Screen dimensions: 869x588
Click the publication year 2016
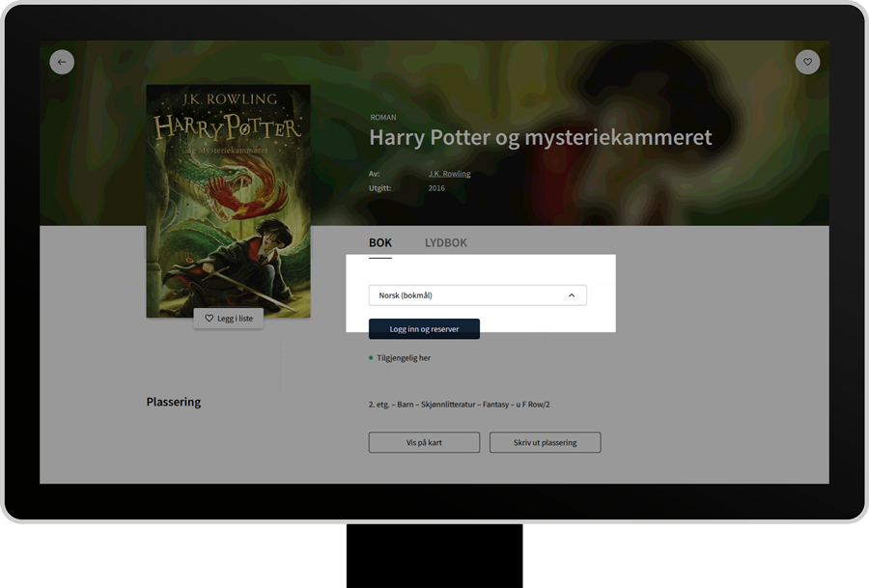(436, 188)
